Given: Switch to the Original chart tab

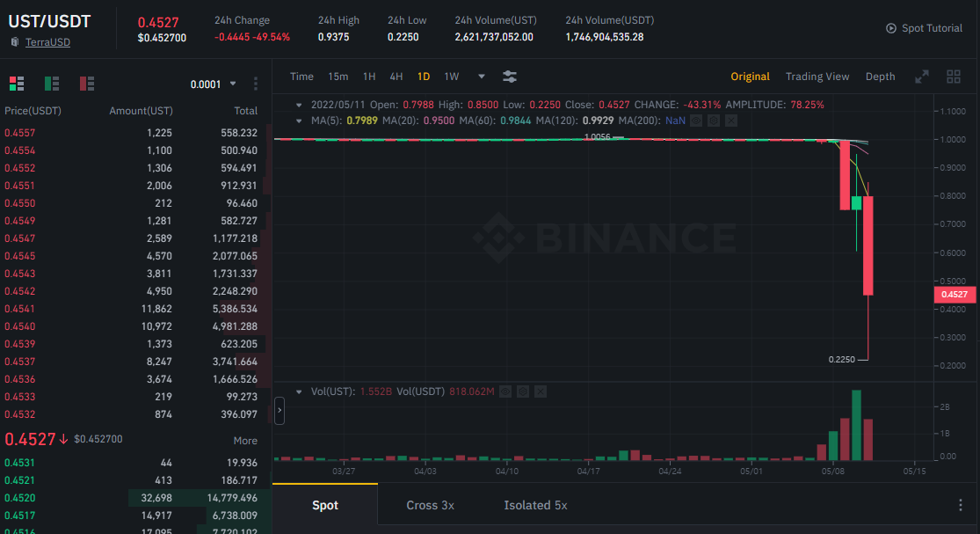Looking at the screenshot, I should coord(750,77).
